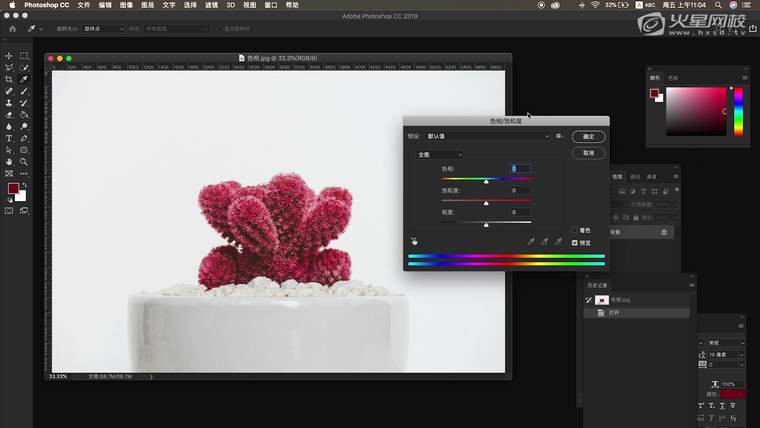Select the Move tool
Screen dimensions: 760x428
coord(9,56)
